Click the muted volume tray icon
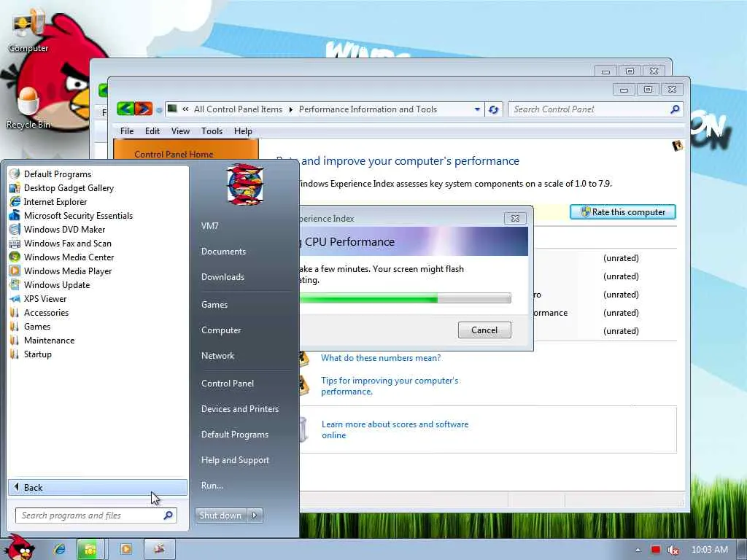This screenshot has width=747, height=560. 673,550
